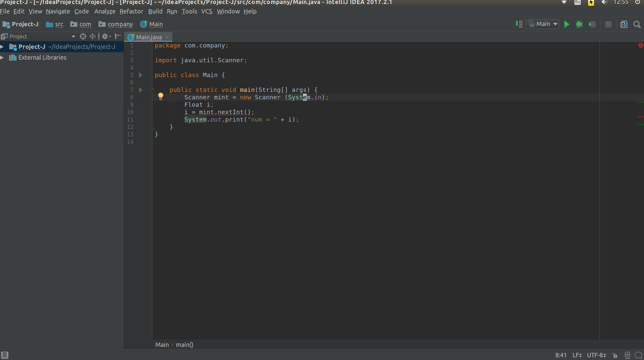Open volume indicator in system tray

pos(604,2)
